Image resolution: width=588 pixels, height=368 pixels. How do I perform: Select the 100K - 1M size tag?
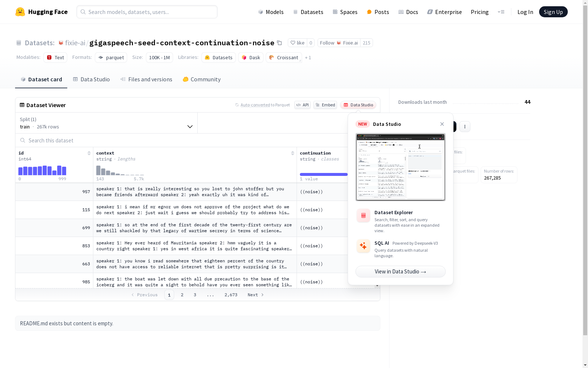159,57
